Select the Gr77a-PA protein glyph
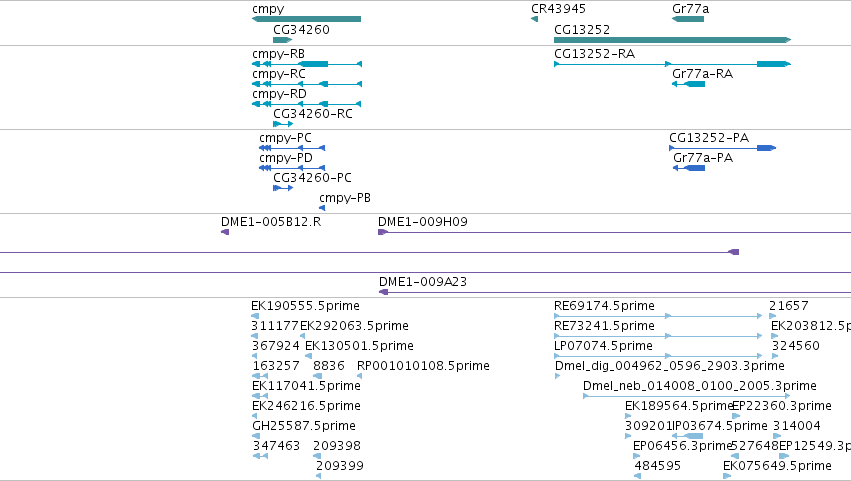 [x=689, y=168]
